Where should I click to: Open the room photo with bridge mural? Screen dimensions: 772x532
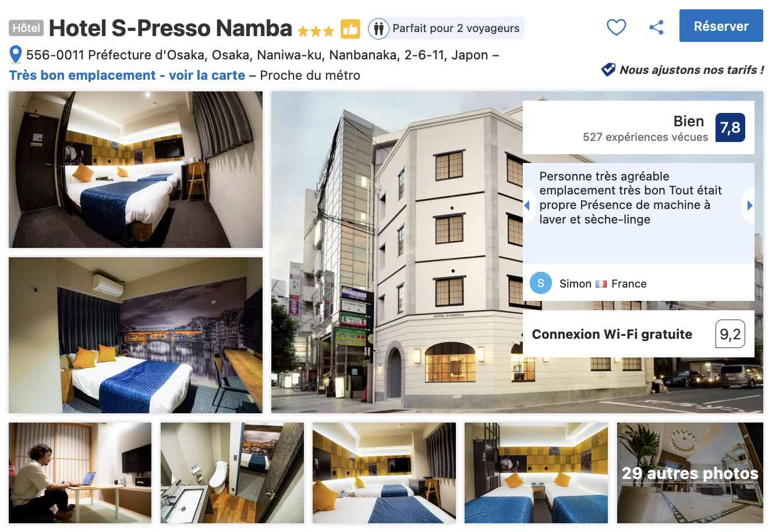pos(136,335)
